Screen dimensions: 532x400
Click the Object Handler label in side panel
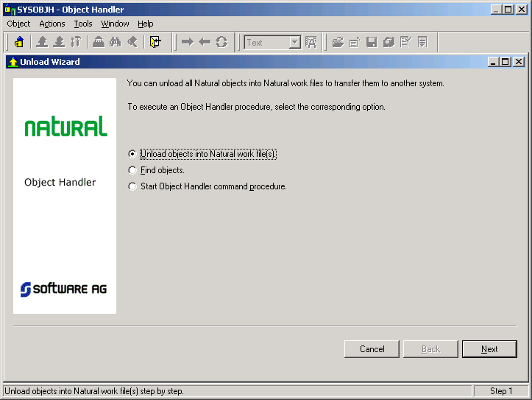(x=60, y=183)
